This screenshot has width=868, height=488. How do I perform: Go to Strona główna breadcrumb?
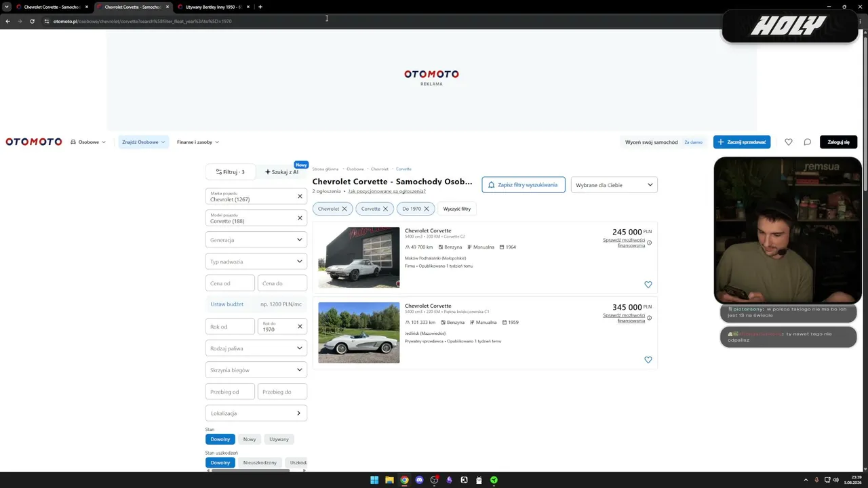point(325,169)
